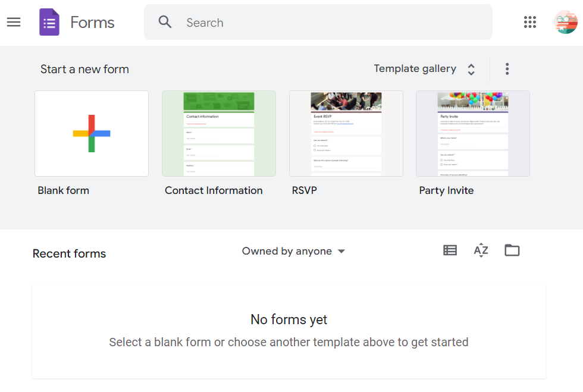The width and height of the screenshot is (583, 392).
Task: Select the Contact Information template thumbnail
Action: [x=218, y=134]
